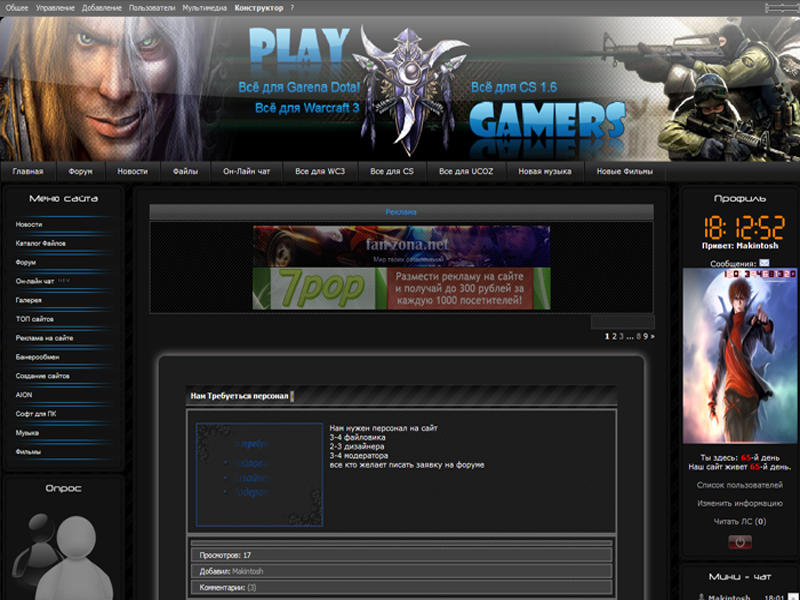Viewport: 800px width, 600px height.
Task: Click the Makintosh user icon in mini-chat
Action: click(699, 597)
